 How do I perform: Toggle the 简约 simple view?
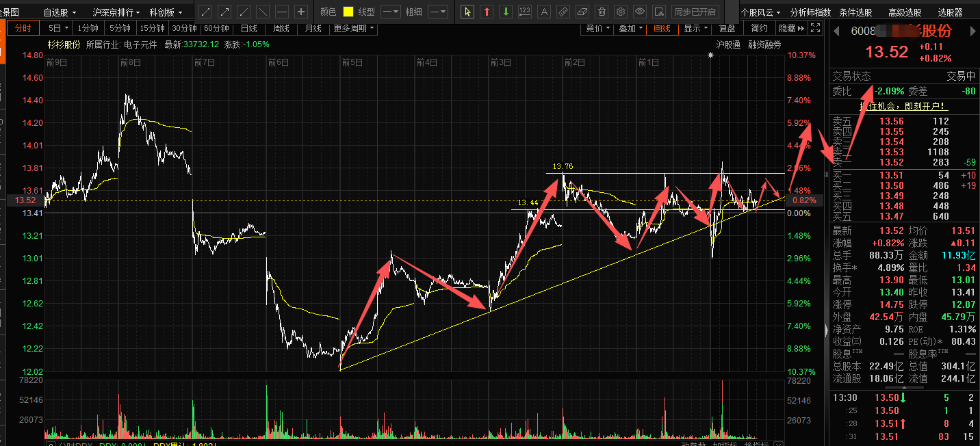tap(759, 28)
